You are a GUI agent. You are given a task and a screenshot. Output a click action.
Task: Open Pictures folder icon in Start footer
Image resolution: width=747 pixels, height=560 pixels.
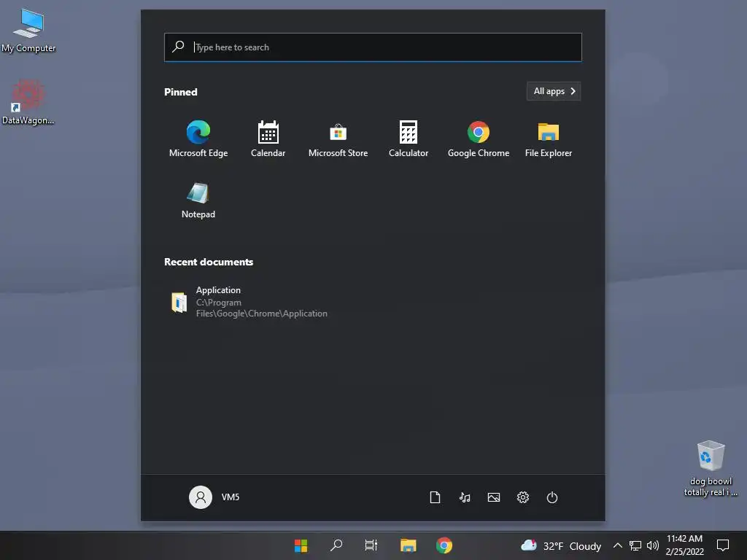coord(494,497)
